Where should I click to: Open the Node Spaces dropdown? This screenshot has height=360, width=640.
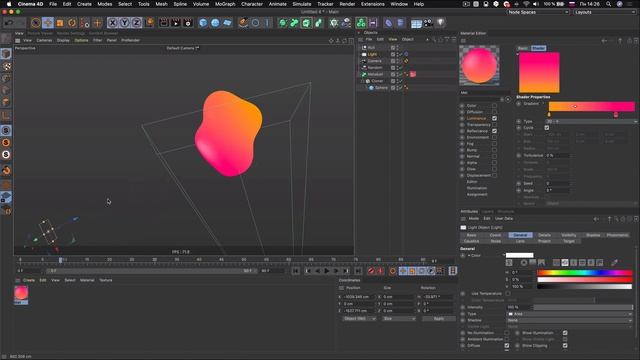(538, 12)
